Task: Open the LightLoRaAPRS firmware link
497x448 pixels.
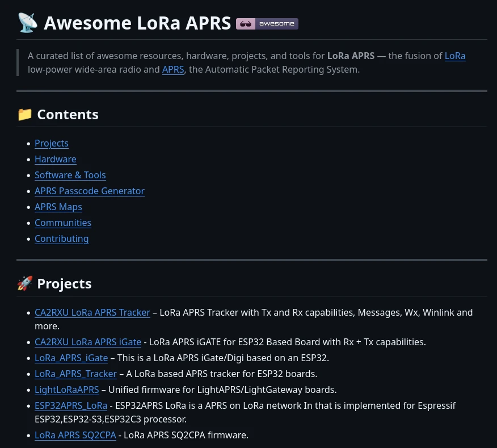Action: click(67, 390)
